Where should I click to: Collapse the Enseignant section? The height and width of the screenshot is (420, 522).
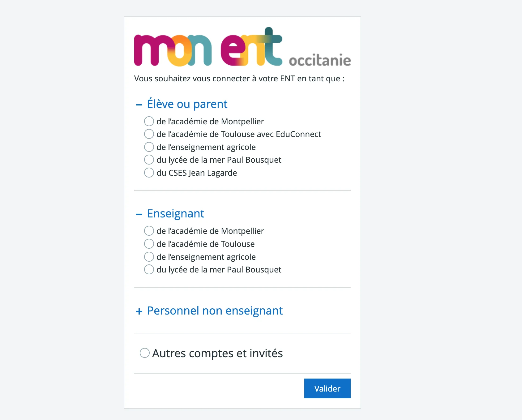pos(139,214)
